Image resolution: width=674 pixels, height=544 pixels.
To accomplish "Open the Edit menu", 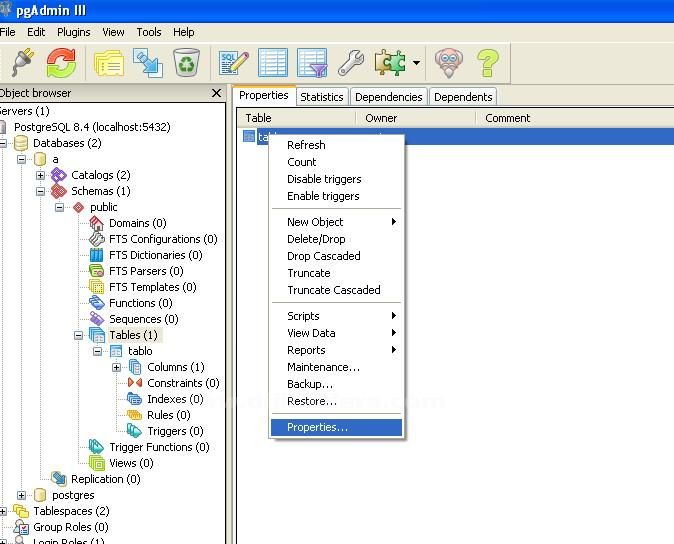I will click(x=36, y=32).
